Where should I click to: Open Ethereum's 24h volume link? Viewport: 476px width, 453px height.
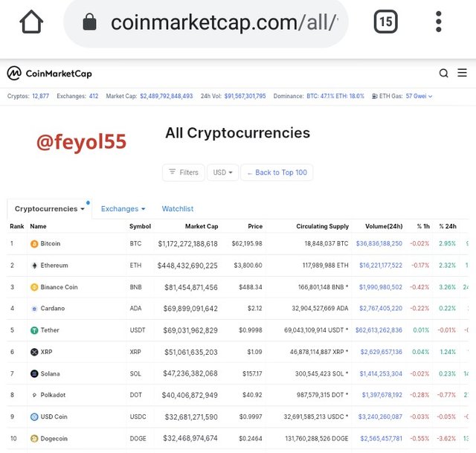381,266
